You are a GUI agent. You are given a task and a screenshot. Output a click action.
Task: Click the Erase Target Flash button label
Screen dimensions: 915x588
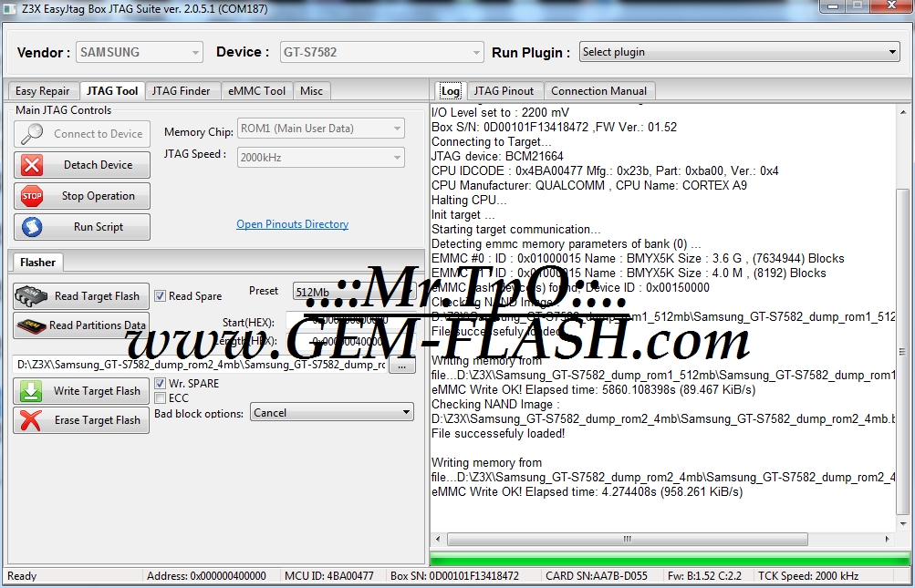click(x=98, y=420)
